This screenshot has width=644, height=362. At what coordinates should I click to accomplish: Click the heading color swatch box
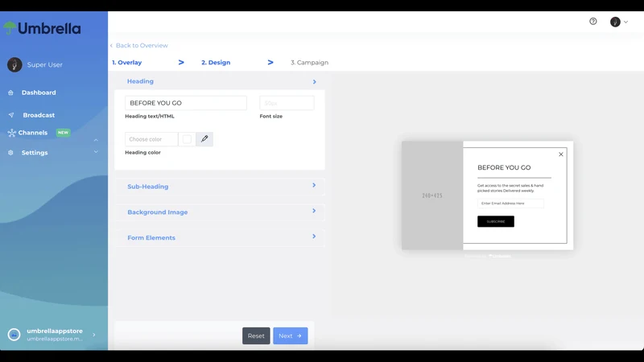187,139
